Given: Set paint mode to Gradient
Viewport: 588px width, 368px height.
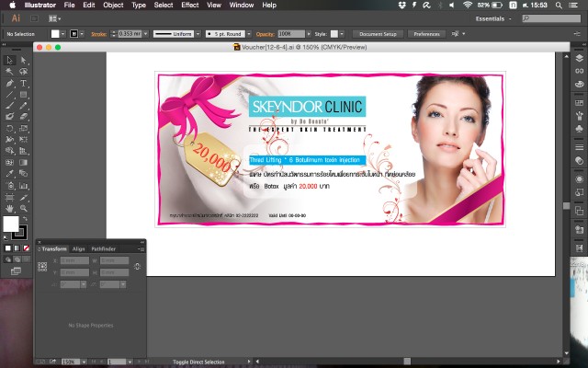Looking at the screenshot, I should (x=17, y=248).
